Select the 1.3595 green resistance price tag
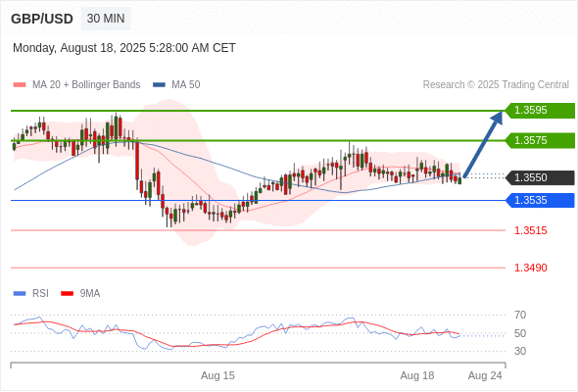The height and width of the screenshot is (392, 578). pos(540,111)
